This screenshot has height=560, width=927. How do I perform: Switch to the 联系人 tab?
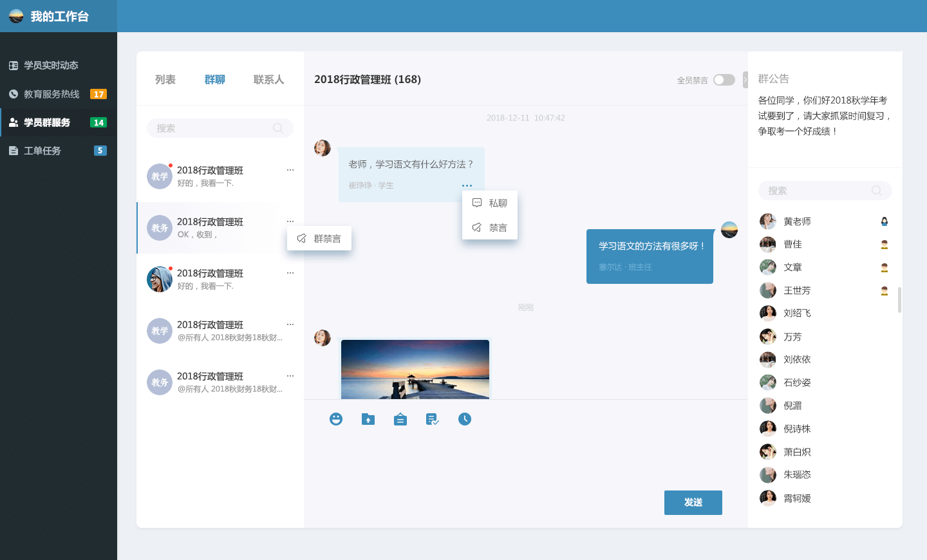(268, 79)
